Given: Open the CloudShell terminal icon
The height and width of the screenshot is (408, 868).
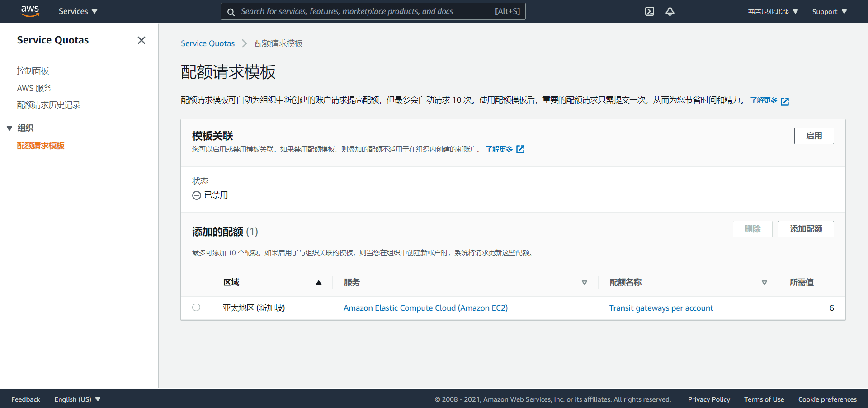Looking at the screenshot, I should (x=649, y=11).
